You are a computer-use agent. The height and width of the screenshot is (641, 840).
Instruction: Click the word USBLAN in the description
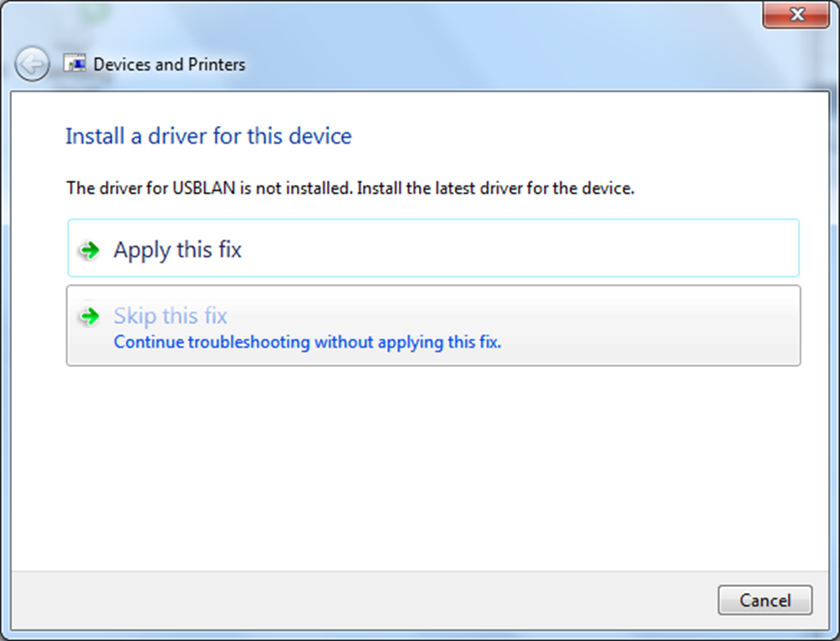204,189
